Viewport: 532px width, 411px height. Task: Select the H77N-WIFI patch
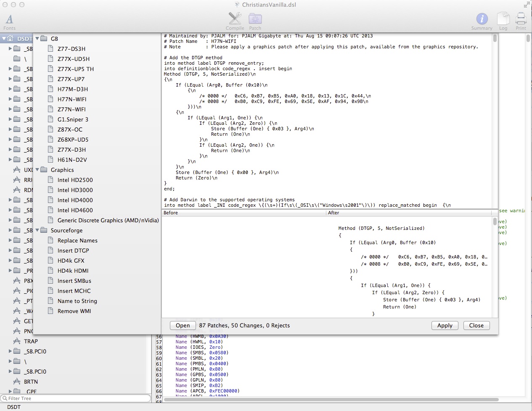72,99
